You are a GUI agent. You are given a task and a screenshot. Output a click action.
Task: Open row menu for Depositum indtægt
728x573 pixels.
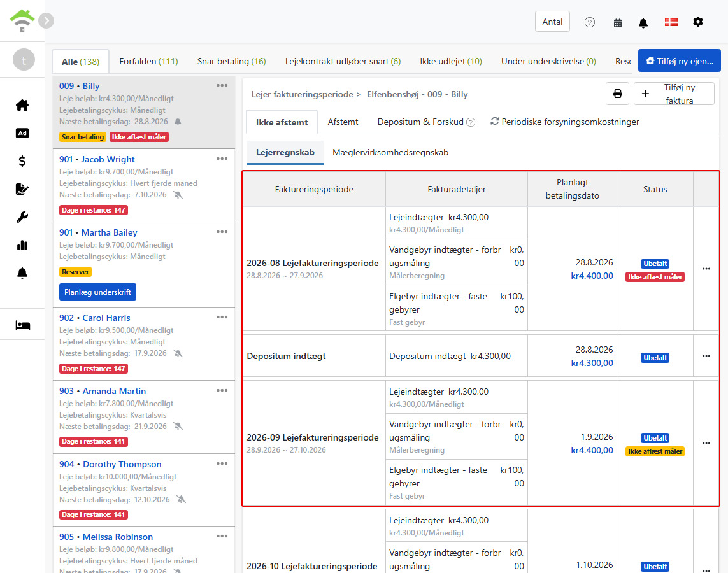pos(706,356)
